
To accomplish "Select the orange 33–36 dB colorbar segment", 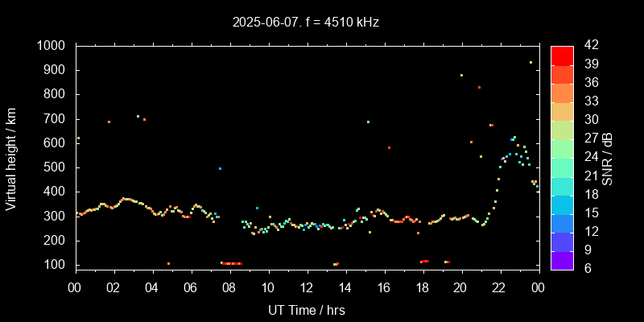I will click(562, 93).
